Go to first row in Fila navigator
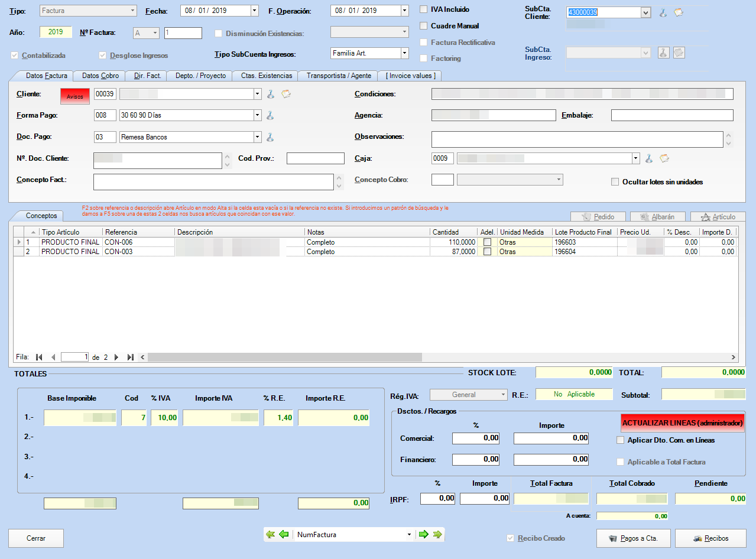This screenshot has width=756, height=559. tap(40, 357)
